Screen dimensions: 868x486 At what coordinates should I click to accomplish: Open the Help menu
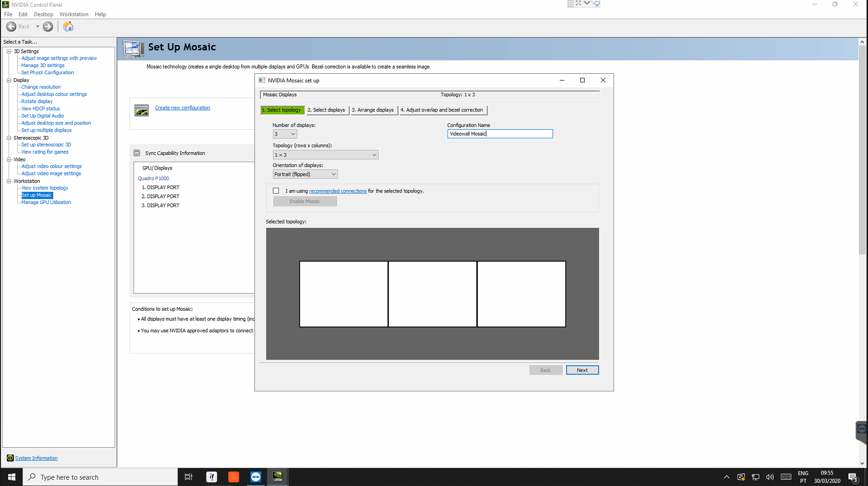coord(100,14)
